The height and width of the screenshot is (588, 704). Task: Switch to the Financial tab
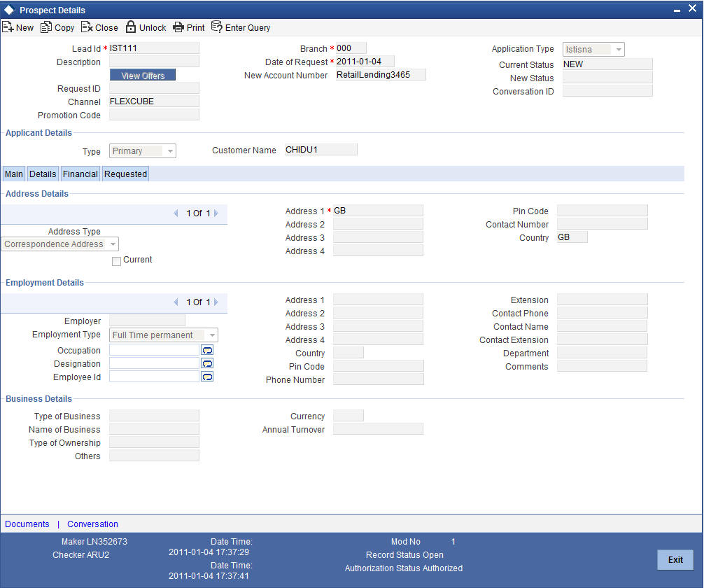[x=80, y=174]
